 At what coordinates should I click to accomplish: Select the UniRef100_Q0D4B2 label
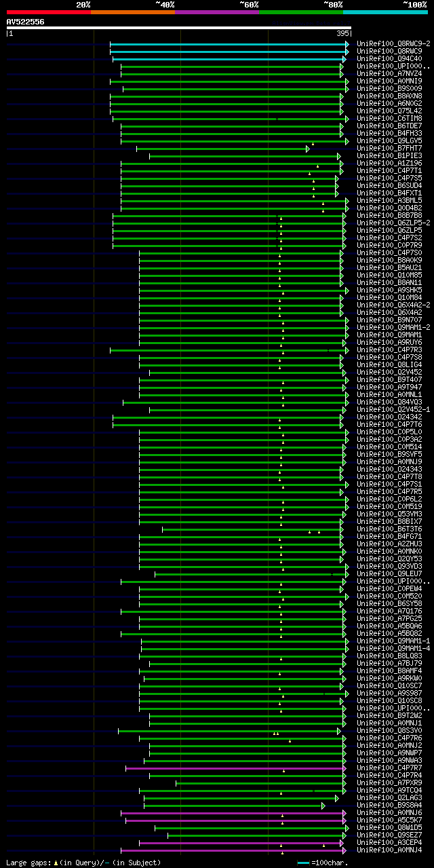(x=390, y=208)
